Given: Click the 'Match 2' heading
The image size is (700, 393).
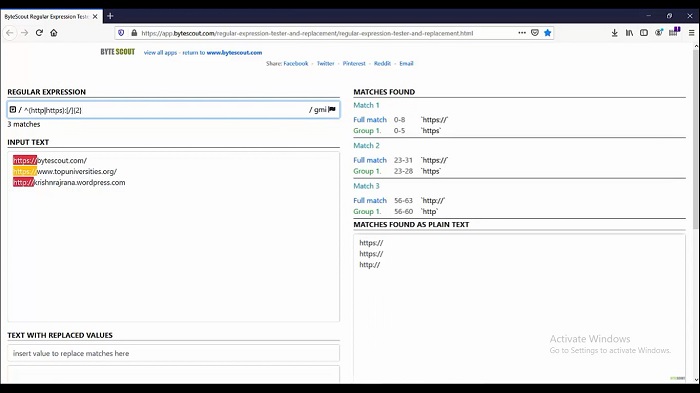Looking at the screenshot, I should (367, 146).
